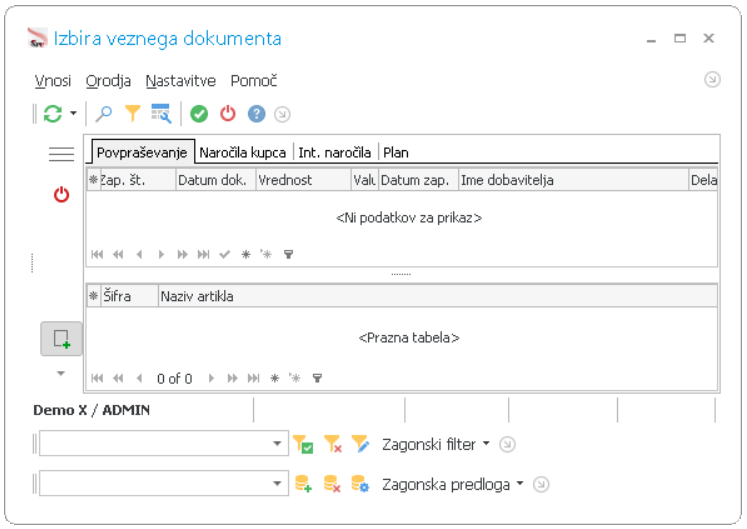Screen dimensions: 747x529
Task: Go to first record in lower grid navigator
Action: tap(97, 378)
